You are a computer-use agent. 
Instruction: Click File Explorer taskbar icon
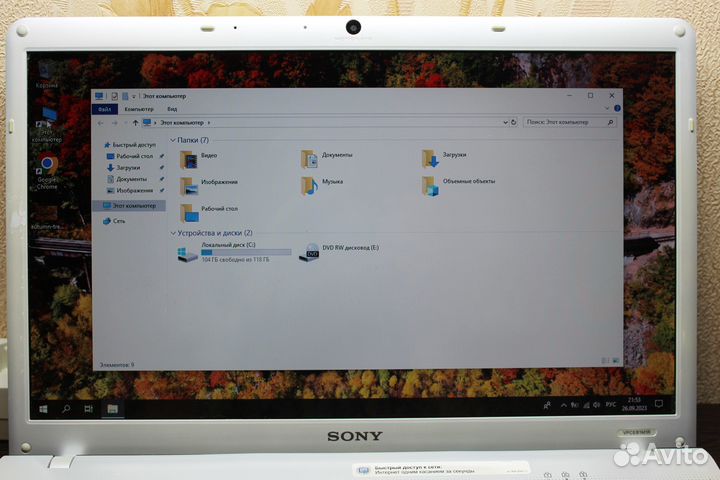click(112, 408)
